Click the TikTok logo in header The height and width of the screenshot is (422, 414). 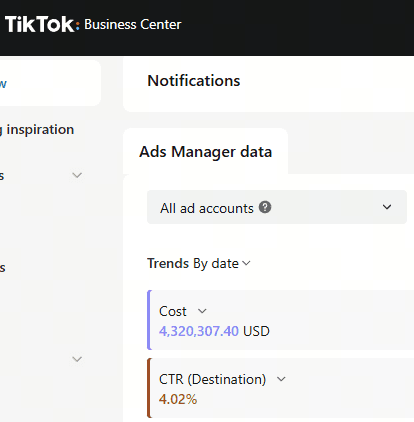(x=42, y=24)
